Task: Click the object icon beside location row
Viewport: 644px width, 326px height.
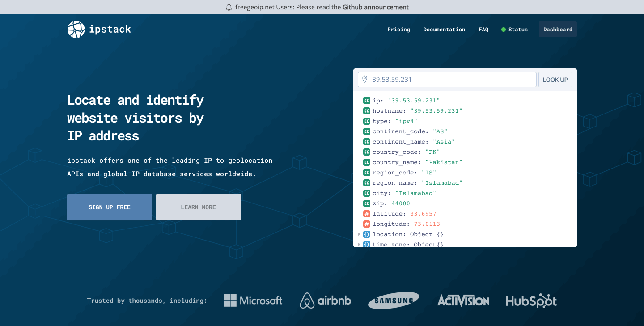Action: 367,234
